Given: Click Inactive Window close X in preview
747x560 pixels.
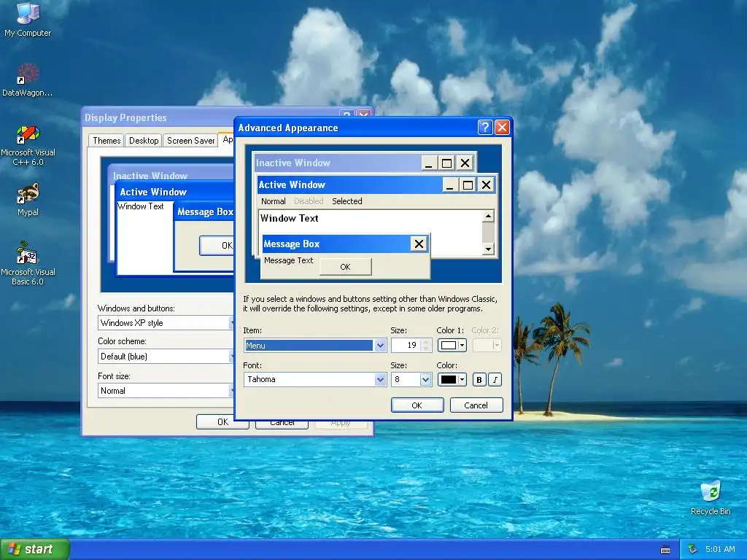Looking at the screenshot, I should (465, 163).
